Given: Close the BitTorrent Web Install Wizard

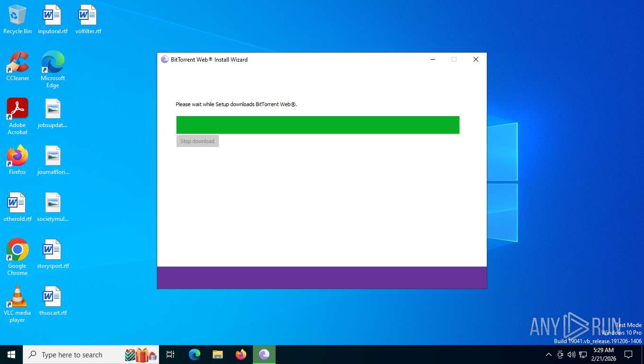Looking at the screenshot, I should (476, 60).
